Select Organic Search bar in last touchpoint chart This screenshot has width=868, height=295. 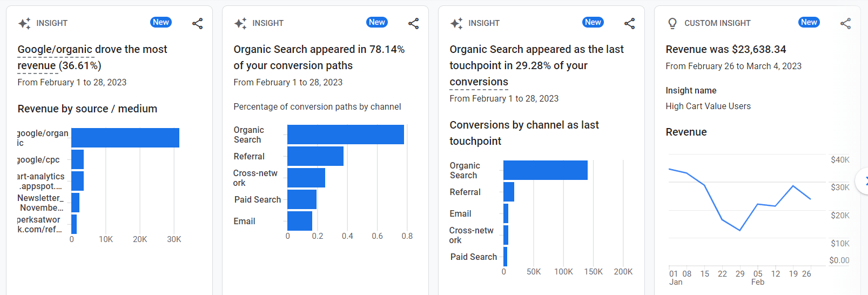coord(546,170)
